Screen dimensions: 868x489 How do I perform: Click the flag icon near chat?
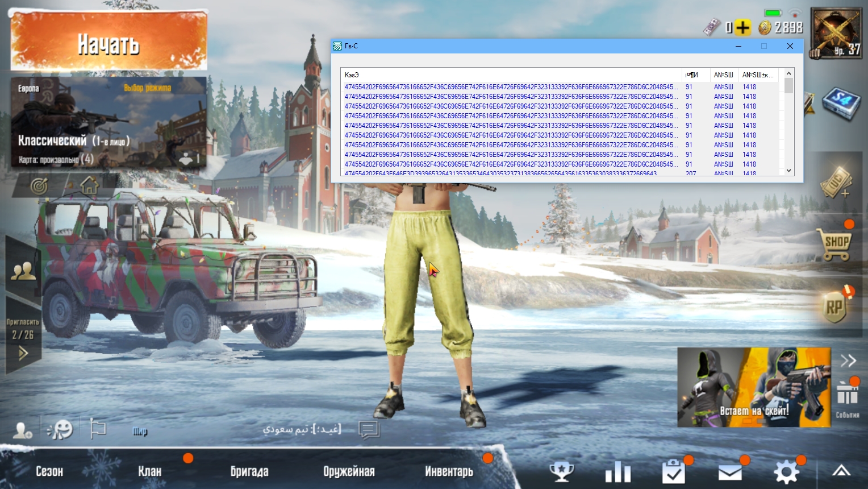[98, 429]
